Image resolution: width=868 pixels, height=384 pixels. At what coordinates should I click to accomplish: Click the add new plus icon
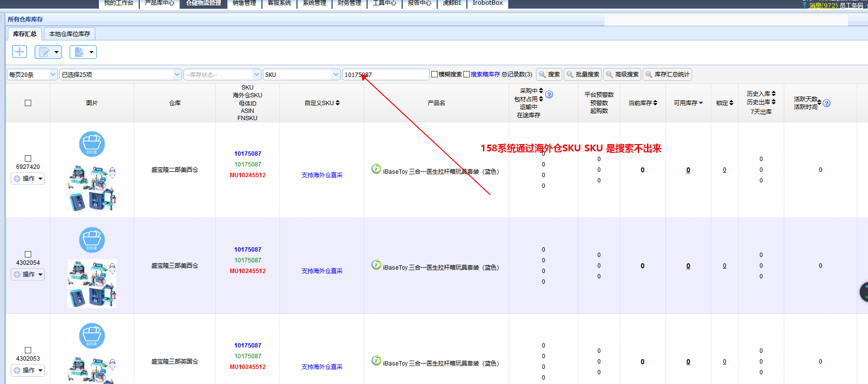pos(19,52)
